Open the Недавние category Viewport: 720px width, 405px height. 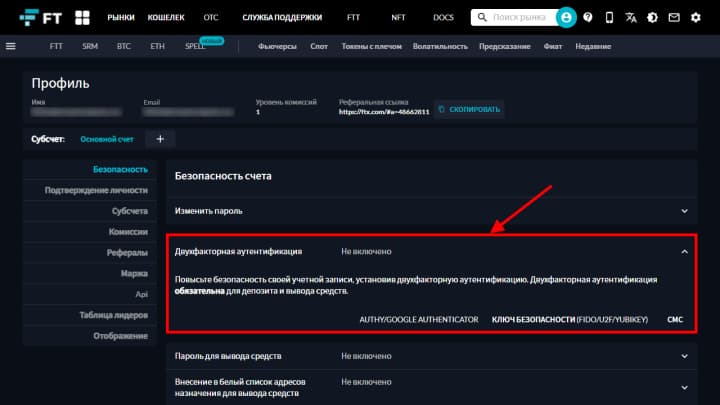(593, 46)
